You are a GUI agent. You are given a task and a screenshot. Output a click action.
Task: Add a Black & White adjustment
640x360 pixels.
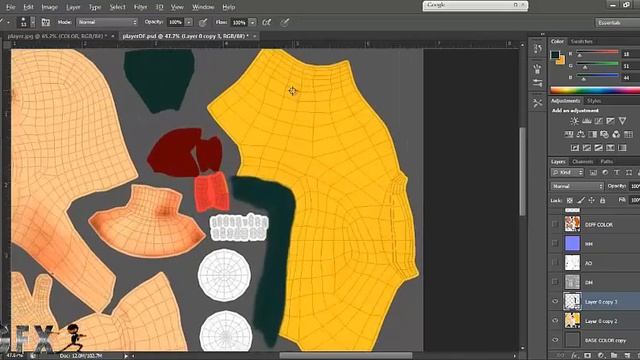click(592, 134)
